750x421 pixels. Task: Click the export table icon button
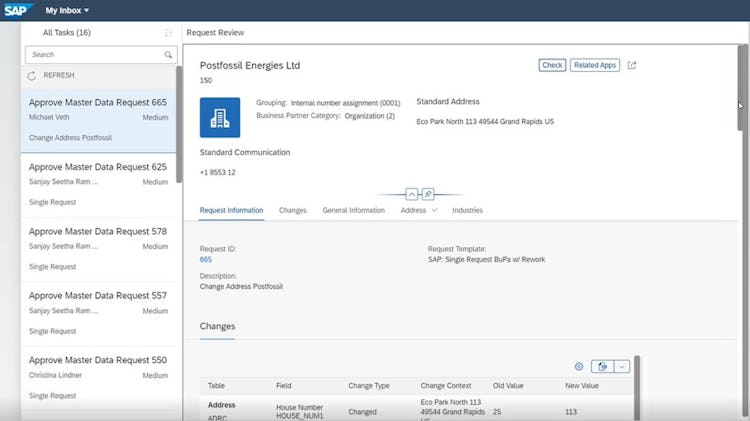point(601,367)
